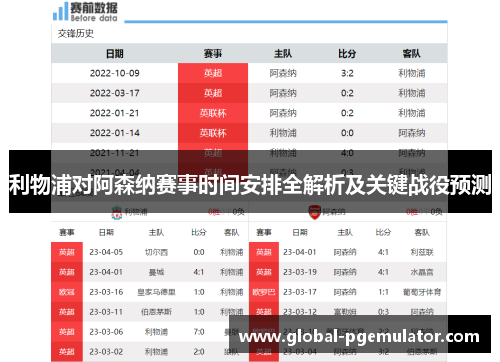This screenshot has height=362, width=500.
Task: Click 利兹联 in the Arsenal recent matches
Action: [x=422, y=252]
